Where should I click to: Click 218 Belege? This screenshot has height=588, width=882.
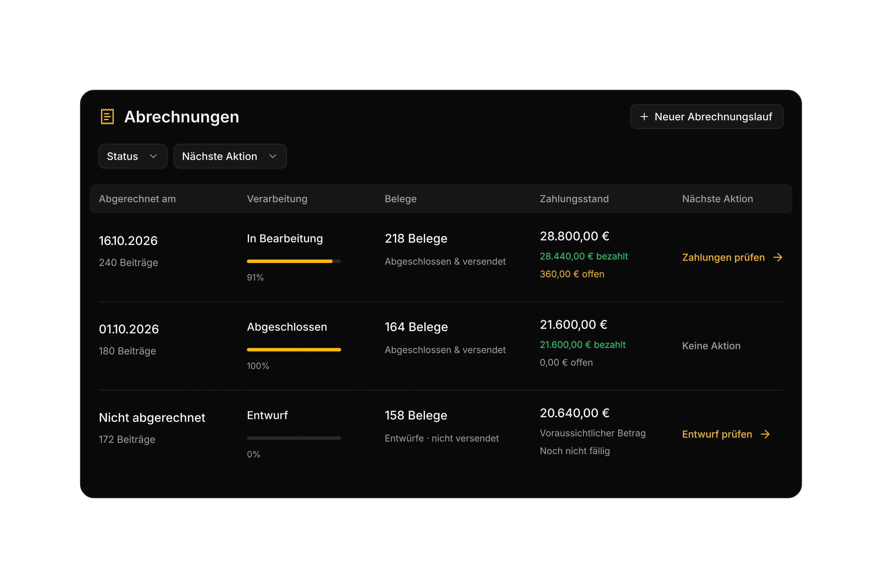[x=416, y=239]
